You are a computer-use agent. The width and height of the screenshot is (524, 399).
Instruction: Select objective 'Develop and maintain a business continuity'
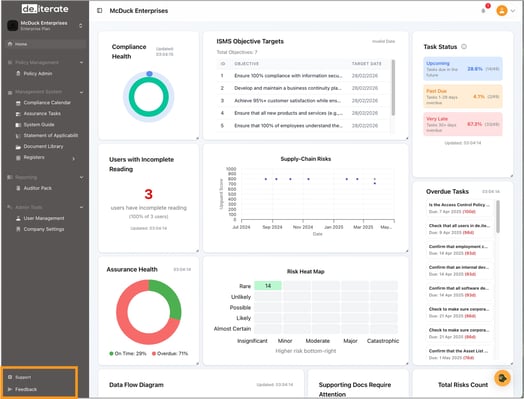point(303,88)
